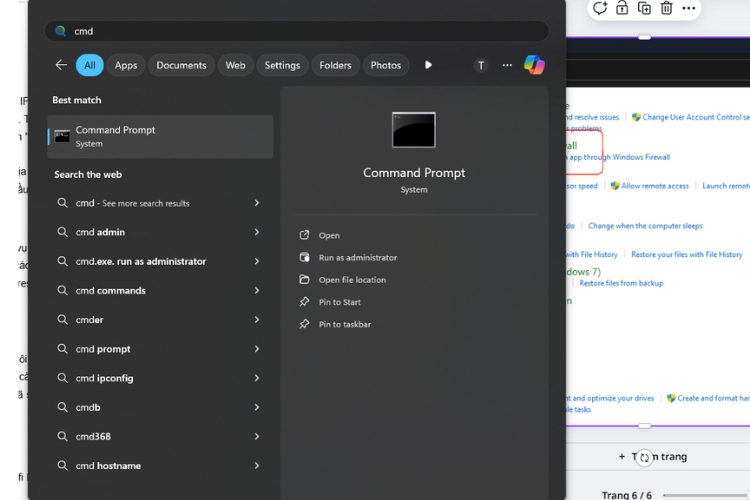The width and height of the screenshot is (750, 500).
Task: Expand the 'cmd hostname' suggestion chevron
Action: tap(257, 466)
